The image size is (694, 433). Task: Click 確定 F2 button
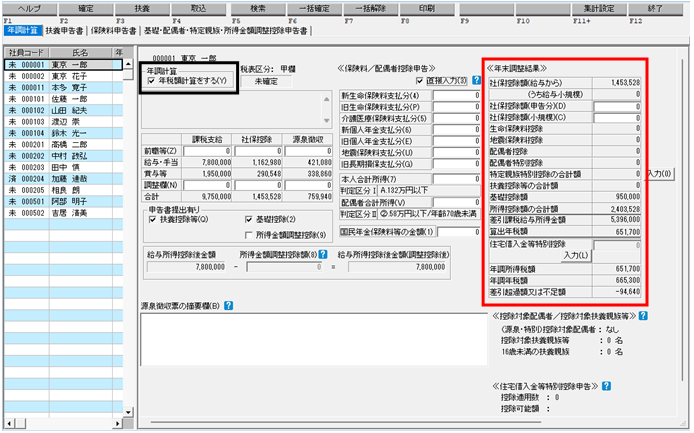[x=86, y=9]
